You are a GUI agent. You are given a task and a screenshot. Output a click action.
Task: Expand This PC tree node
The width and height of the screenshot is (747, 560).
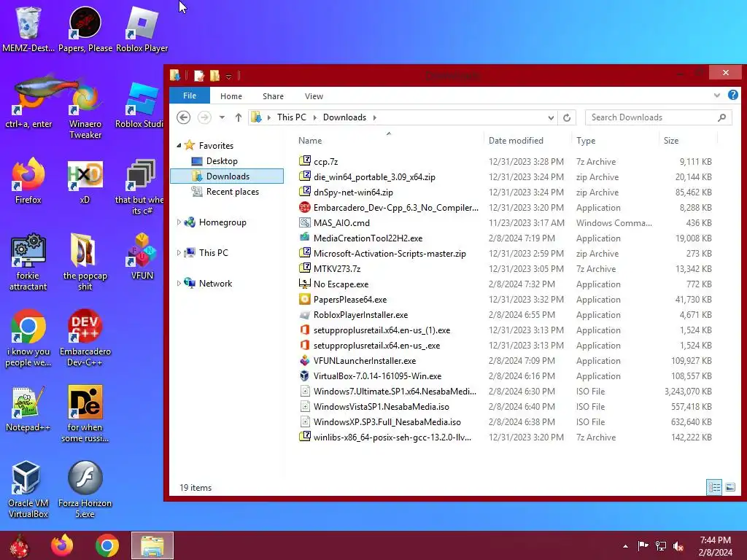[x=179, y=252]
